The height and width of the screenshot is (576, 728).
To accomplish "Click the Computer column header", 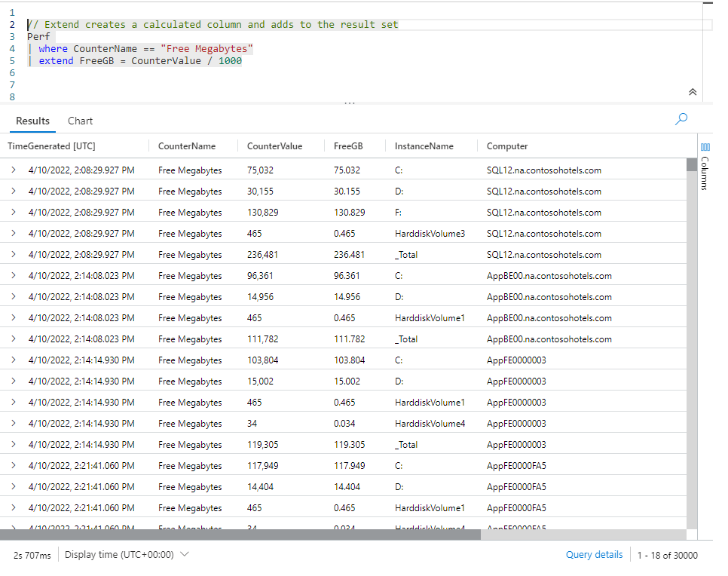I will 507,146.
